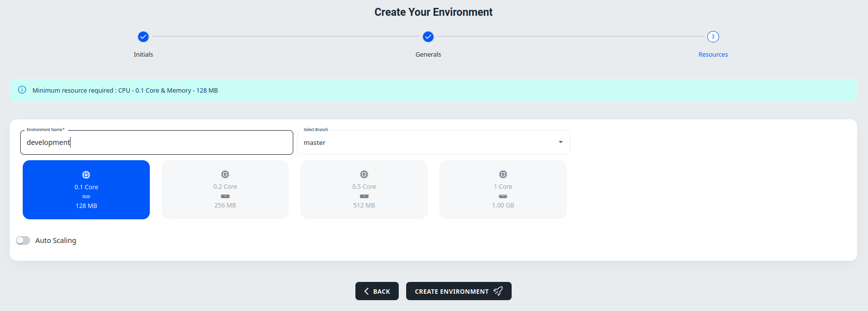868x311 pixels.
Task: Click the CPU chip icon on 0.1 Core card
Action: click(x=86, y=175)
